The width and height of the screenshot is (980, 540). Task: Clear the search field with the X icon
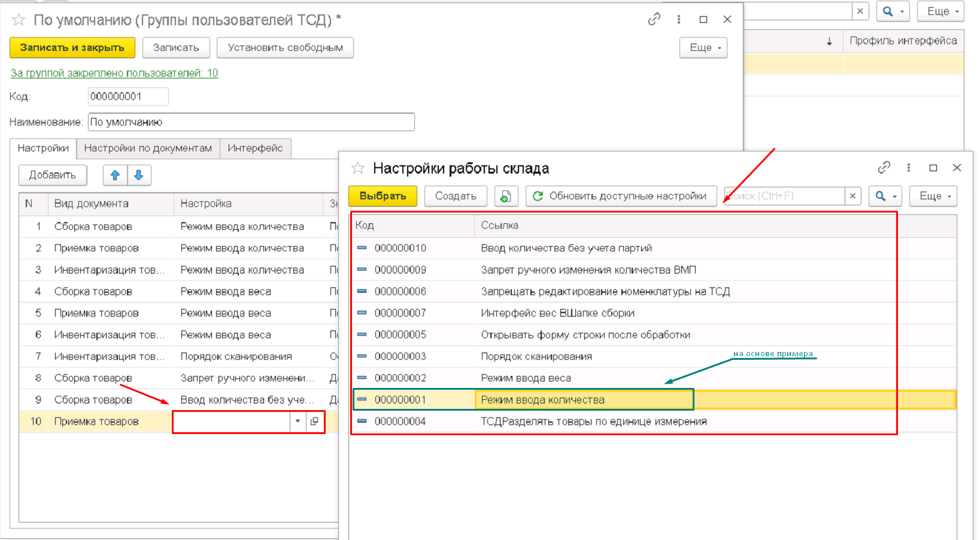coord(852,196)
